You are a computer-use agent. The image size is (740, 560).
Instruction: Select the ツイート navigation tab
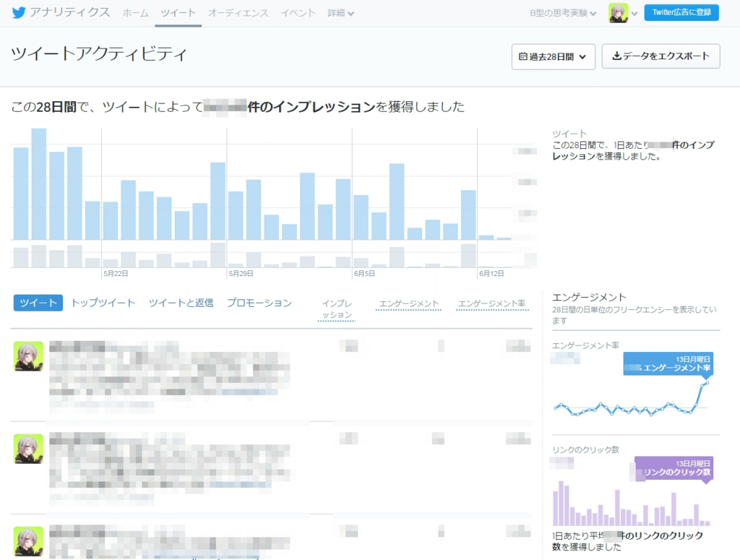178,13
